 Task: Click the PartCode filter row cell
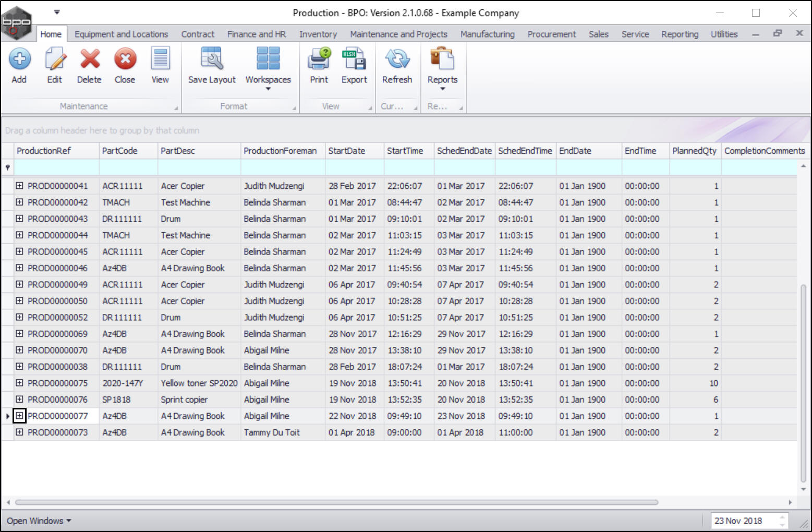pos(128,167)
